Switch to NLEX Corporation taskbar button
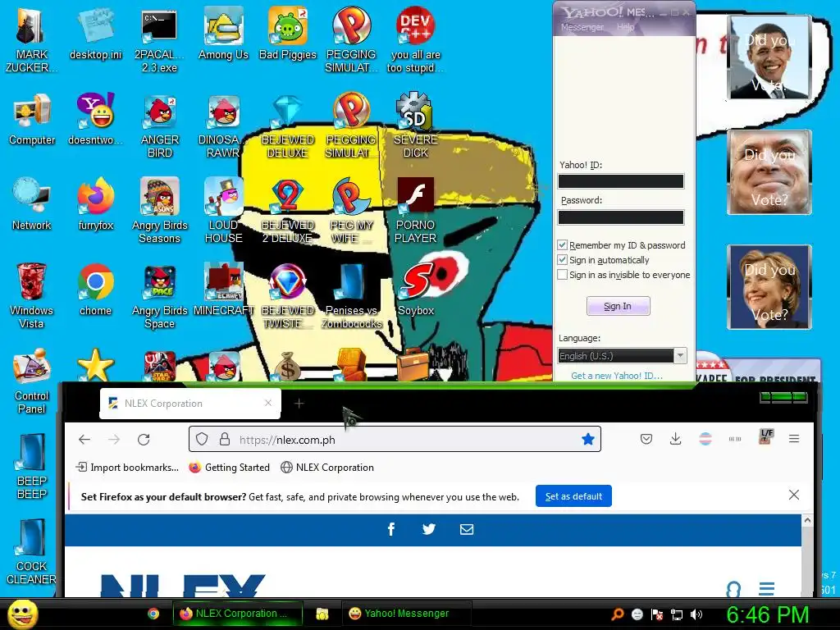The image size is (840, 630). pyautogui.click(x=237, y=614)
